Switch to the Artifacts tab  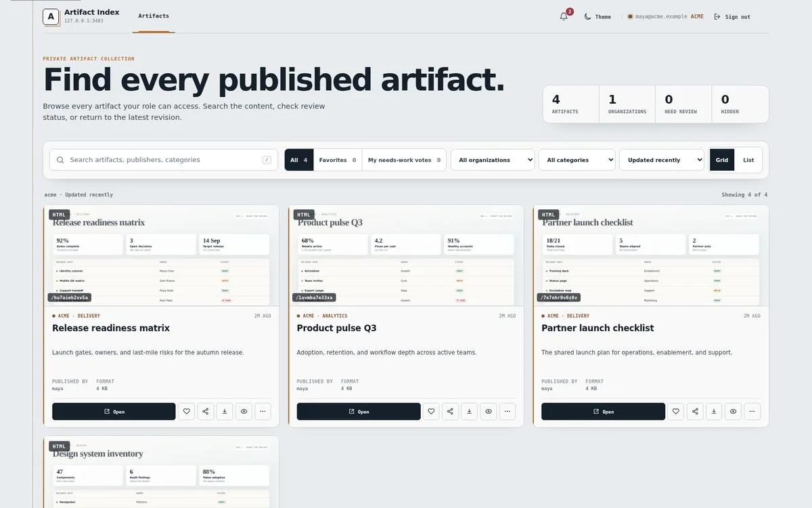[154, 16]
